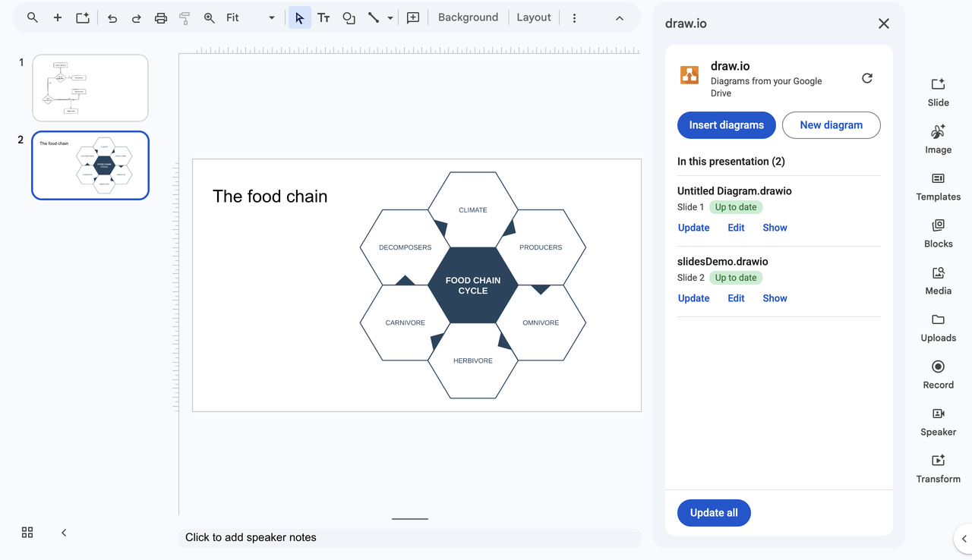This screenshot has width=972, height=560.
Task: Click Edit for slidesDemo.drawio
Action: tap(736, 298)
